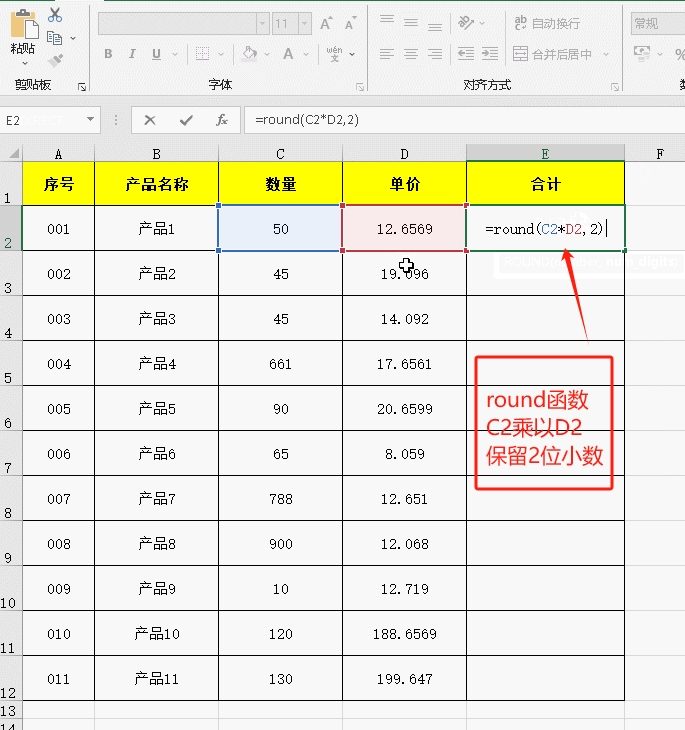Open the 常规 number format box
685x730 pixels.
658,24
